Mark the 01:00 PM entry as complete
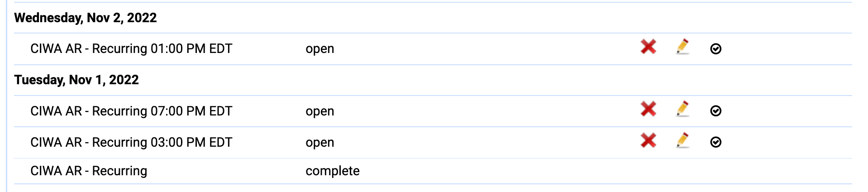 click(x=715, y=49)
